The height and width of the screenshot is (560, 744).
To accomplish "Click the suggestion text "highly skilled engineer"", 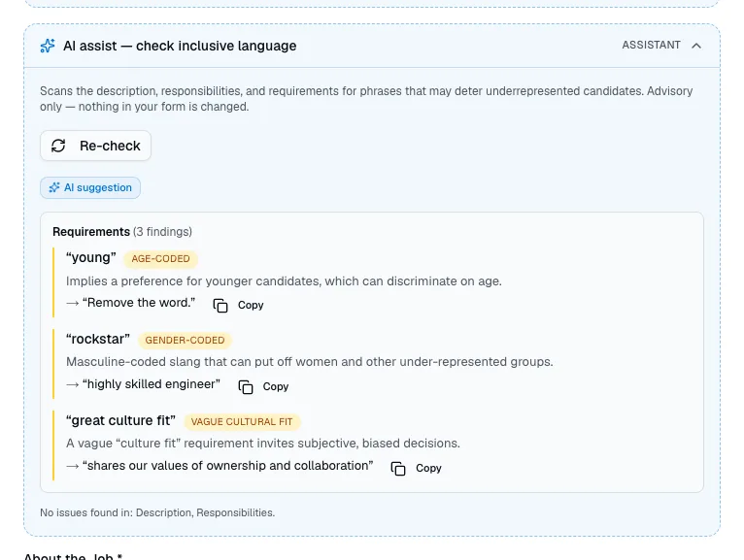I will coord(152,384).
